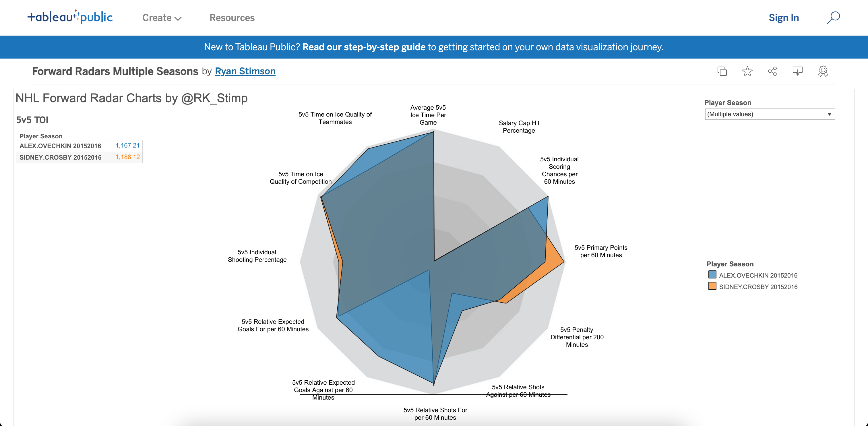Expand the Player Season dropdown filter

coord(829,114)
